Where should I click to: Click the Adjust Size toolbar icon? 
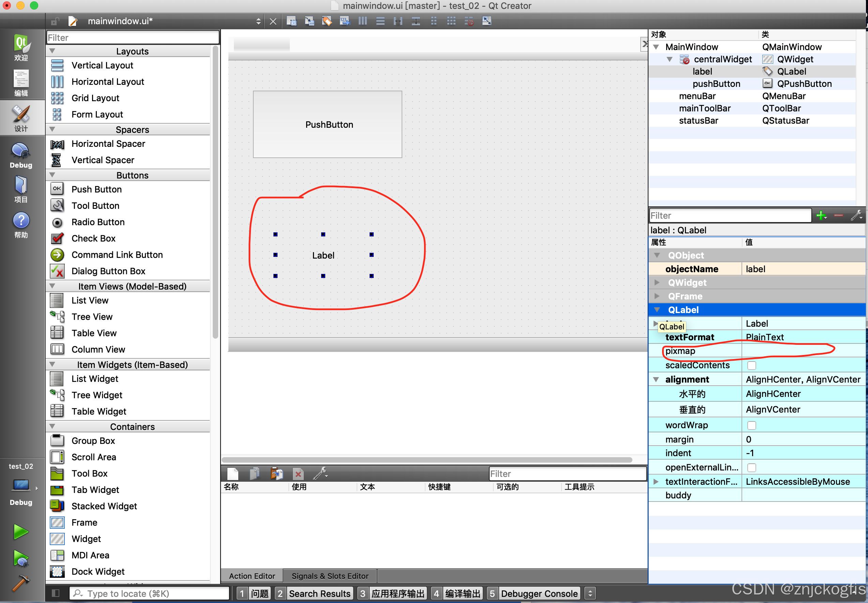487,21
